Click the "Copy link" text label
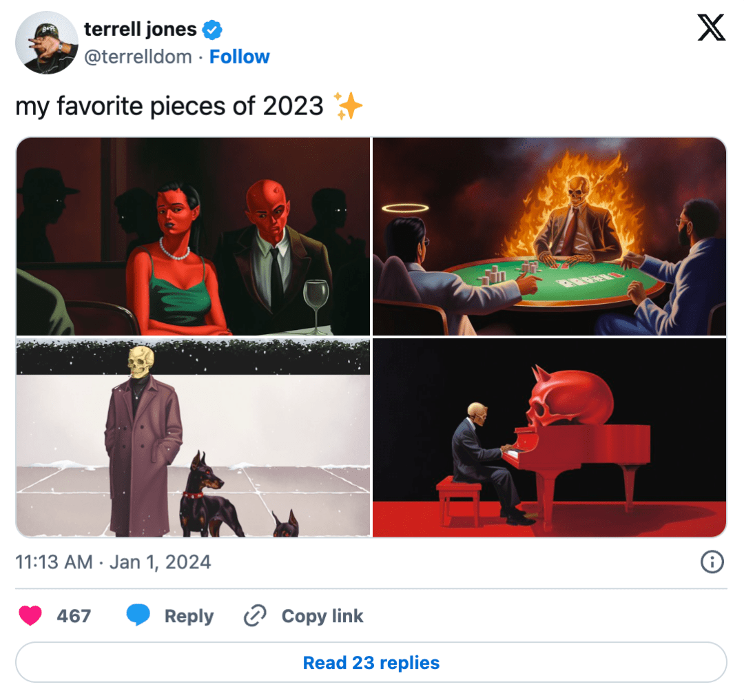 coord(322,616)
